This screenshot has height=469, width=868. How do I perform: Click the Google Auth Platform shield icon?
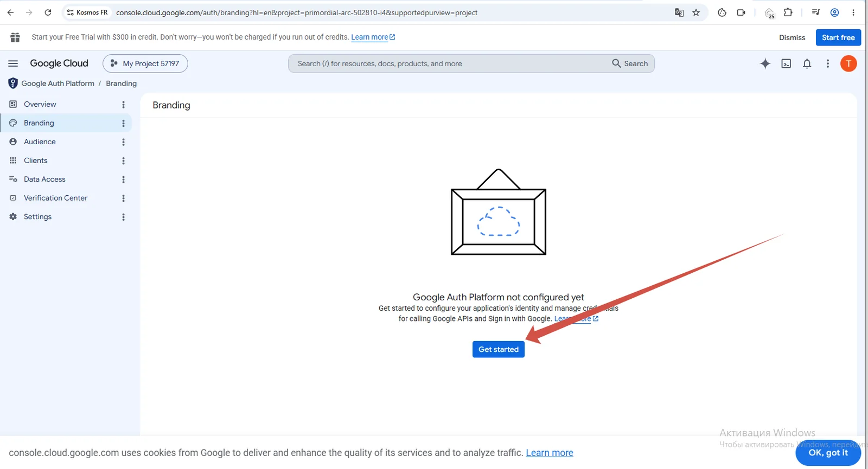[x=13, y=83]
